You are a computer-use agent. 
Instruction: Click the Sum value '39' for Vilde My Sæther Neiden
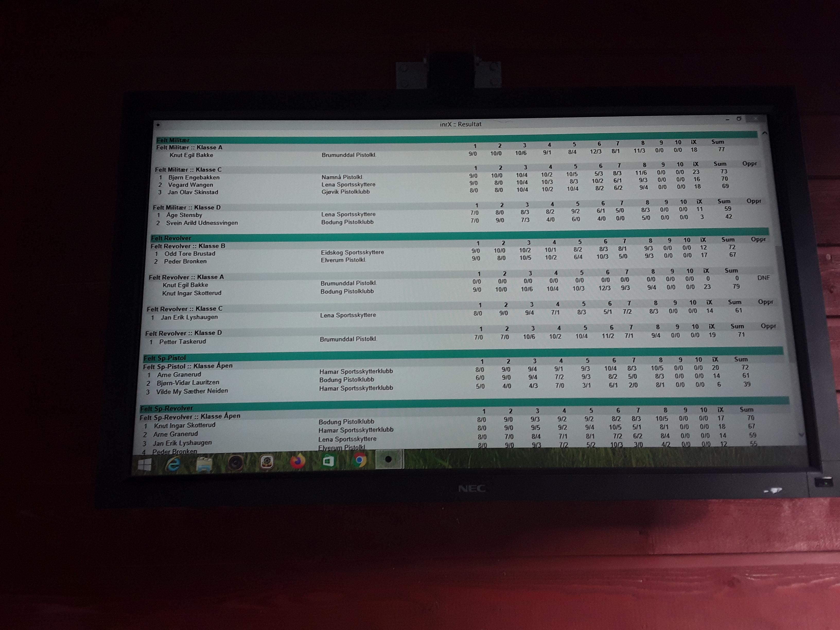pyautogui.click(x=747, y=384)
